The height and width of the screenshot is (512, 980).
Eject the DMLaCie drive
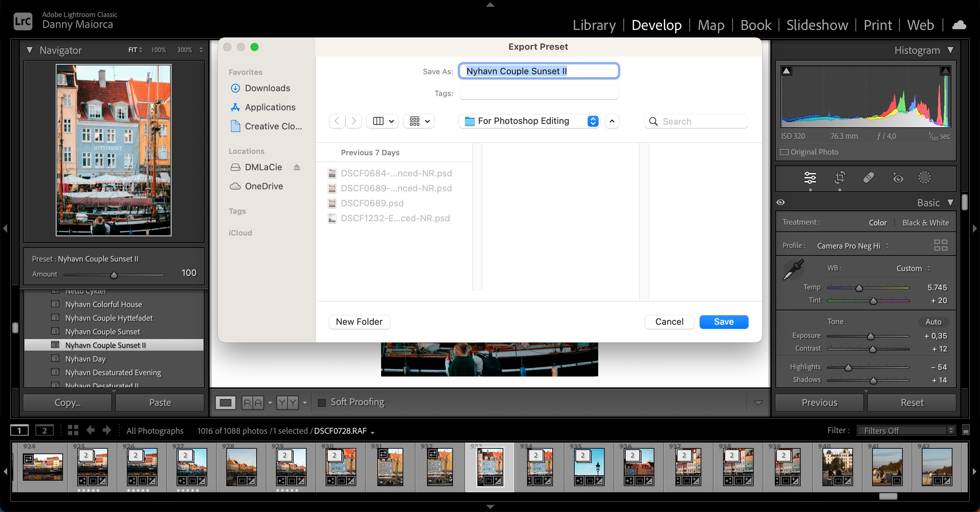pos(297,167)
